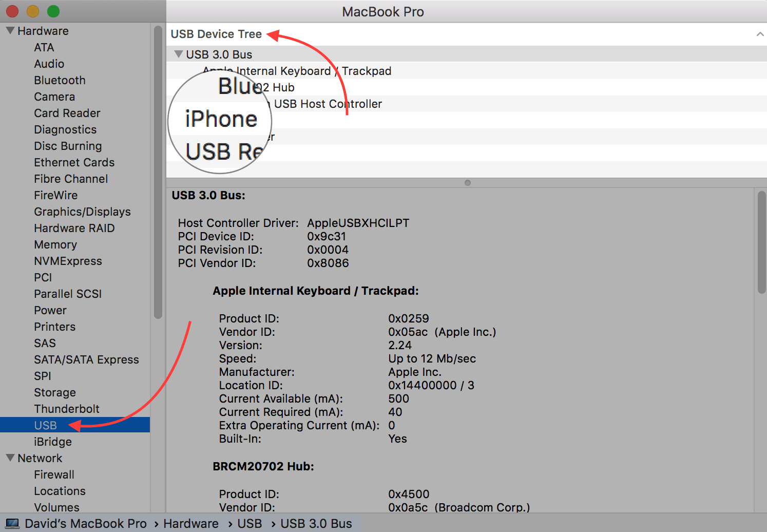This screenshot has width=767, height=532.
Task: Click USB 3.0 Bus in the path bar
Action: (316, 524)
